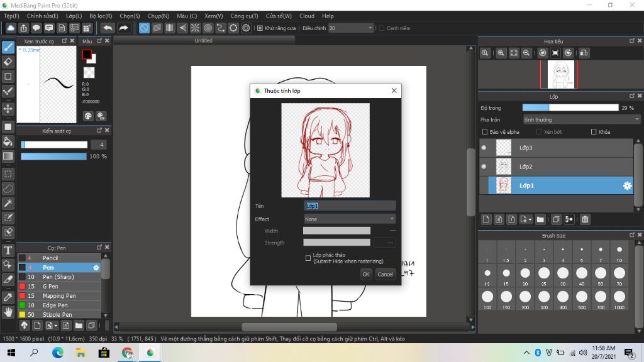This screenshot has height=362, width=644.
Task: Click the Undo arrow in toolbar
Action: click(x=108, y=28)
